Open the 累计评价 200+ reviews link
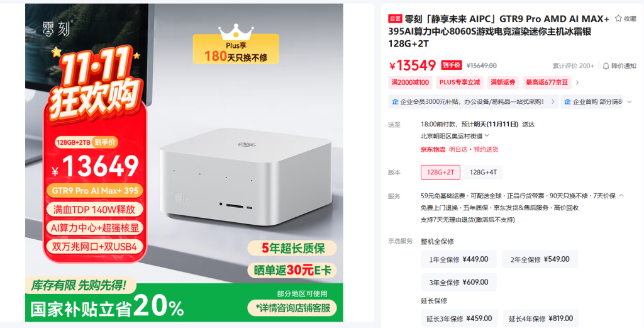Viewport: 644px width, 328px height. 573,65
